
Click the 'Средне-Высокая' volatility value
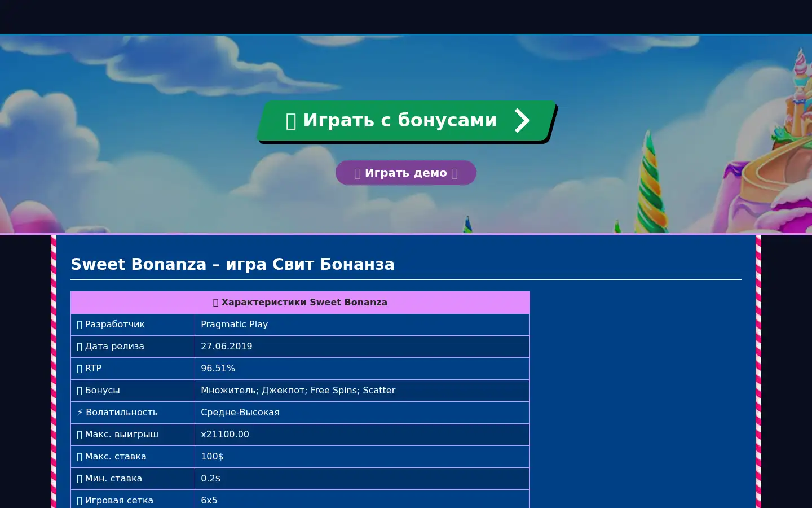pyautogui.click(x=240, y=413)
